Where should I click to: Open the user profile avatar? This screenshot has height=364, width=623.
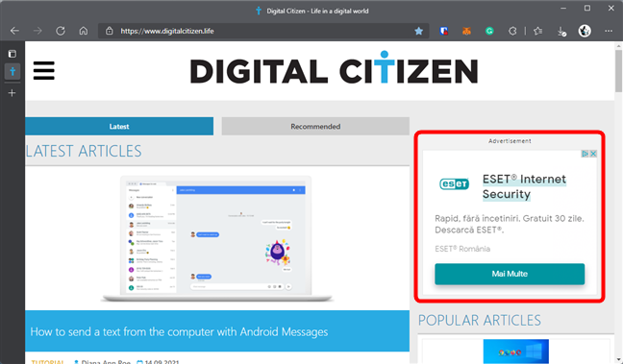pos(585,31)
